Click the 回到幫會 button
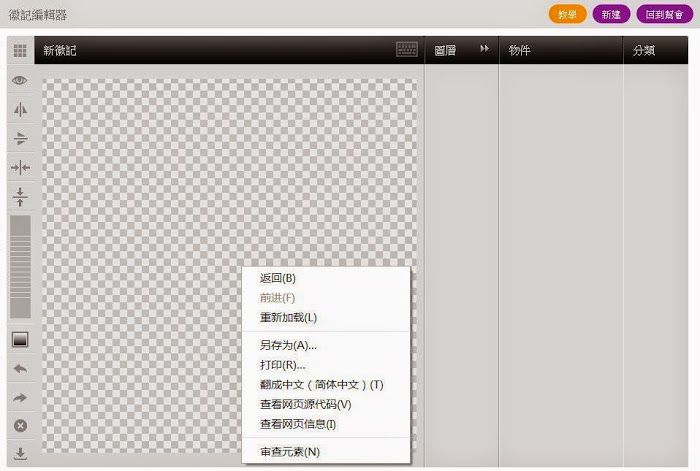 (x=664, y=15)
